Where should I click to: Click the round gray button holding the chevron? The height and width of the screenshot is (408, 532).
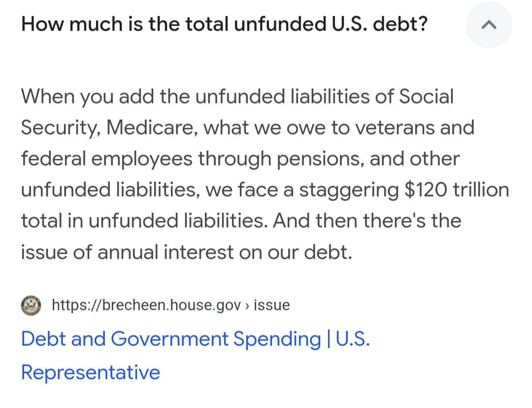click(489, 25)
